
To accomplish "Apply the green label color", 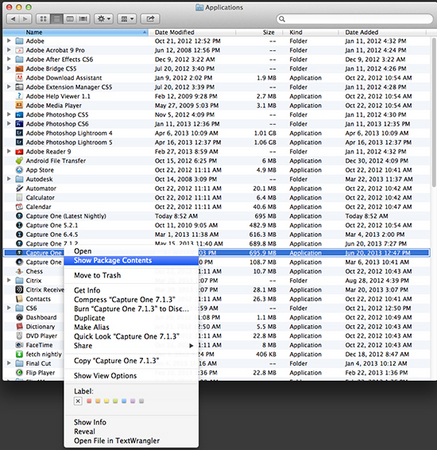I will tap(115, 401).
